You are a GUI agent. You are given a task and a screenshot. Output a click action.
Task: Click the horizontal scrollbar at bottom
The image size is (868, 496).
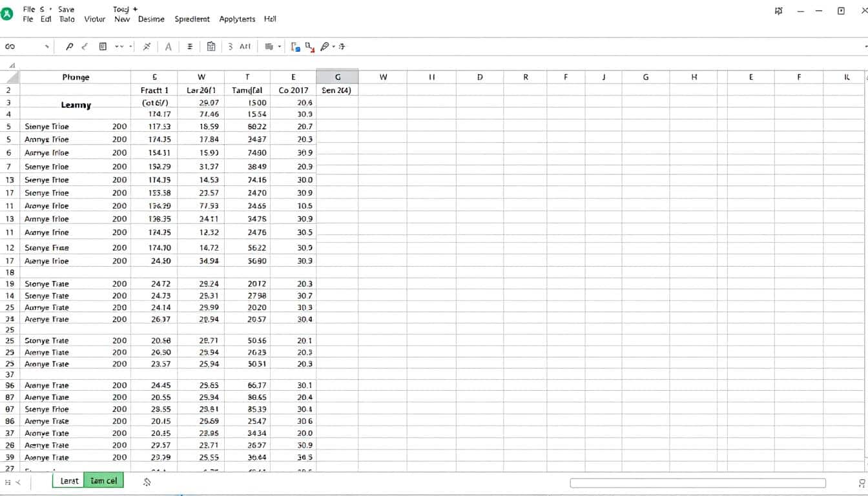(x=697, y=483)
